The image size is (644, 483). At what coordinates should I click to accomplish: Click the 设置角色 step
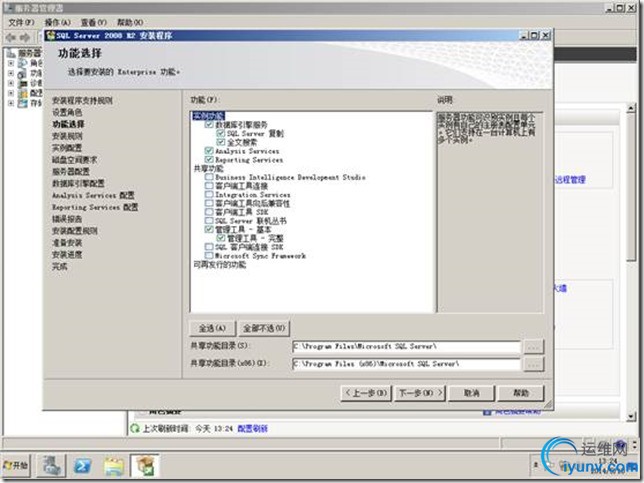click(x=67, y=112)
